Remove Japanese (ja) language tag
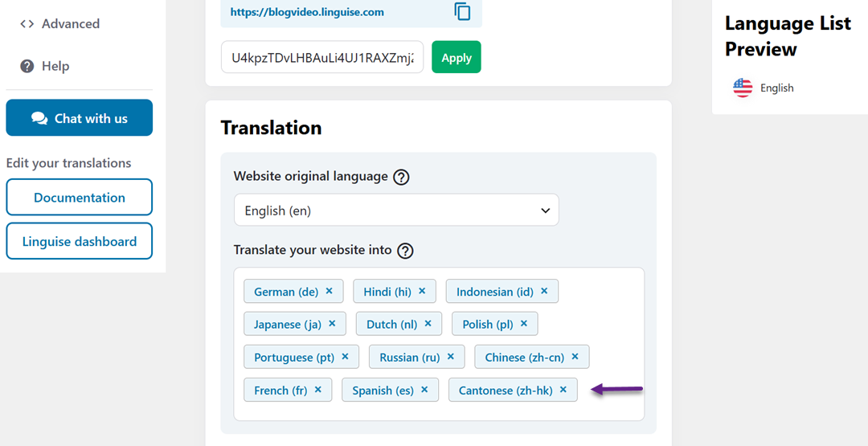This screenshot has height=446, width=868. tap(332, 324)
